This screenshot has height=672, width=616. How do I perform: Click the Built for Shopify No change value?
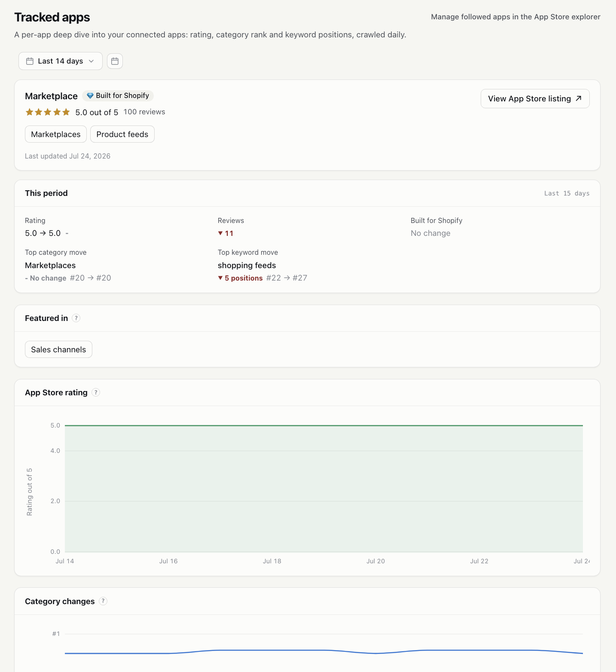430,233
